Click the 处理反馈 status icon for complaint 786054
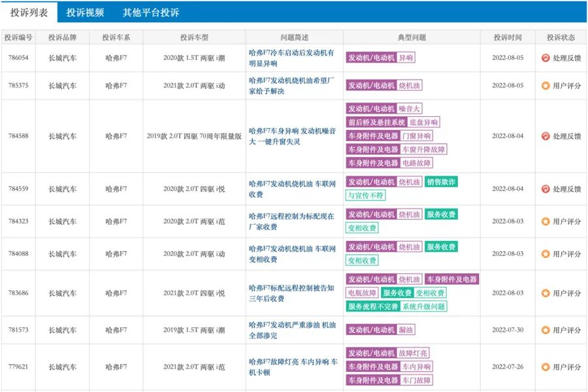This screenshot has width=588, height=392. point(546,57)
